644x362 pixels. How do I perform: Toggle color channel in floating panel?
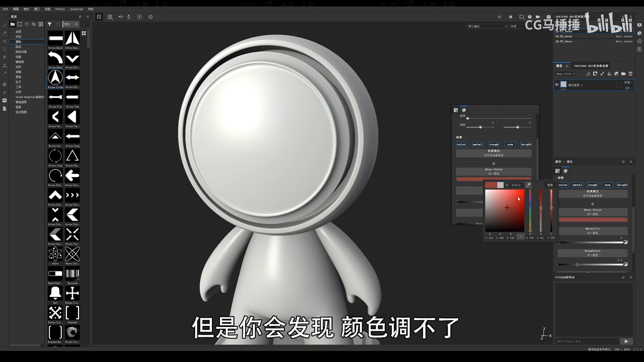461,144
